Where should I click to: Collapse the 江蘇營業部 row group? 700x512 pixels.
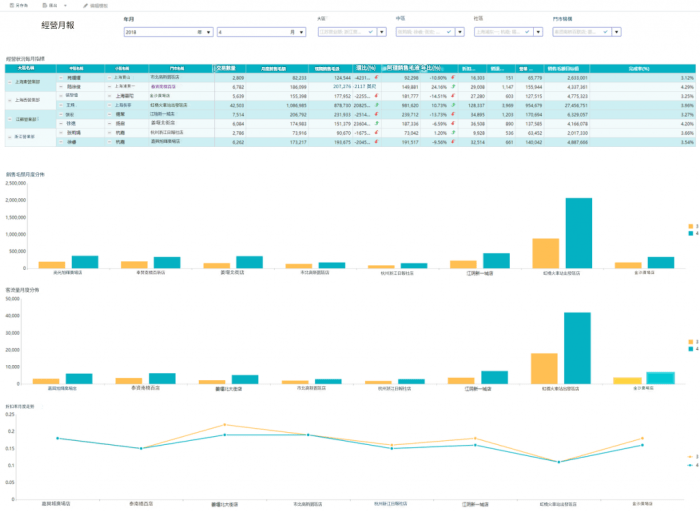pos(10,119)
